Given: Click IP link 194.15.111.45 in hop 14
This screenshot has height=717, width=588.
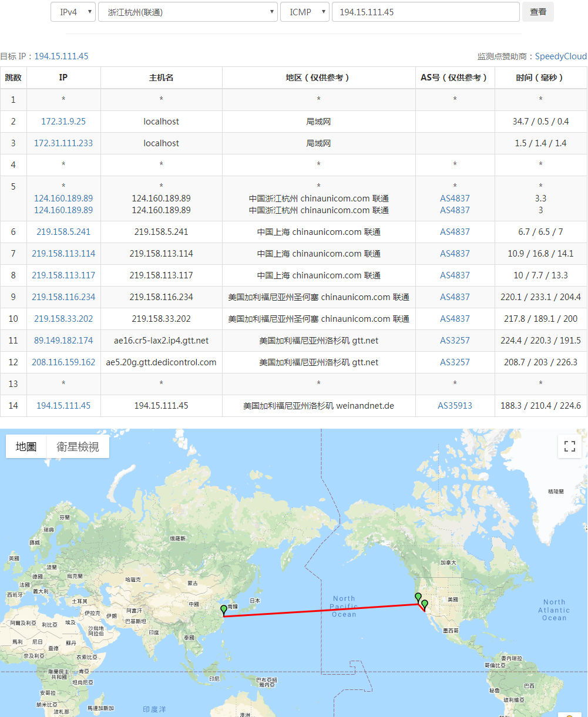Looking at the screenshot, I should (x=63, y=406).
